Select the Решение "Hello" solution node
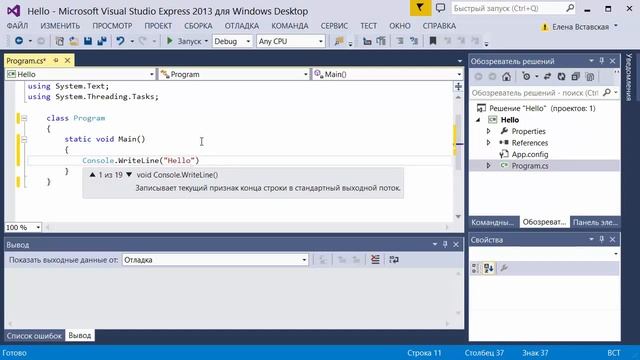The height and width of the screenshot is (360, 640). pyautogui.click(x=536, y=108)
